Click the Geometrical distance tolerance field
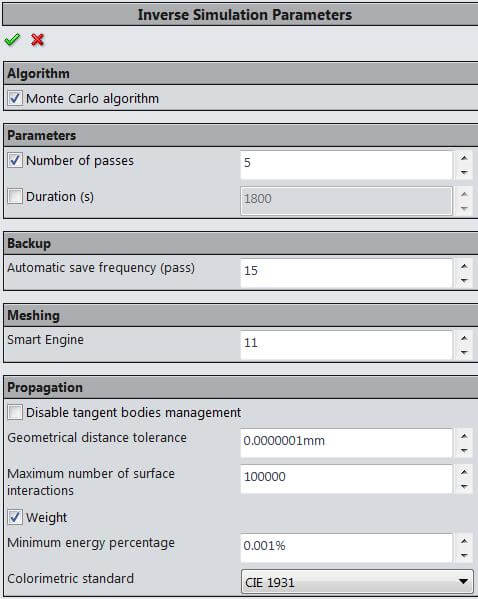 click(x=346, y=443)
